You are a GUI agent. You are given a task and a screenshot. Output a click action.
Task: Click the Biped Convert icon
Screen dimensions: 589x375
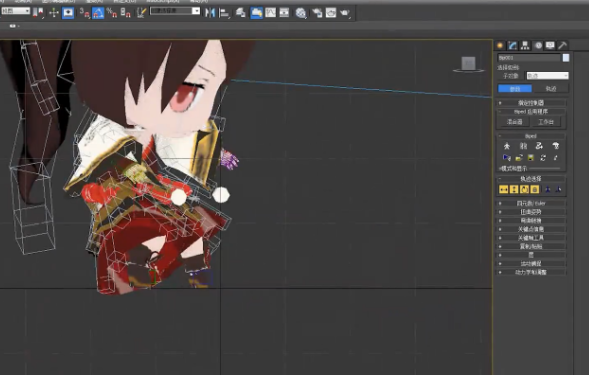pos(543,157)
